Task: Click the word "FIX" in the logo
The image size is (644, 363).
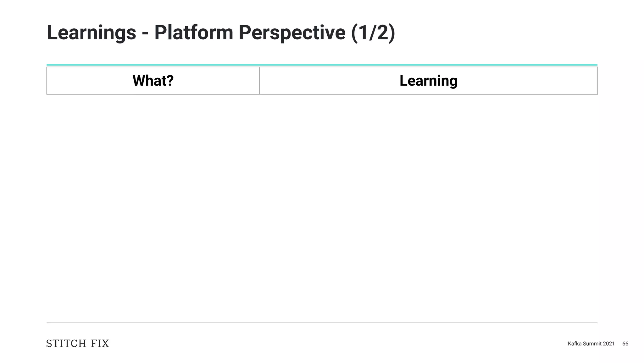Action: (100, 343)
